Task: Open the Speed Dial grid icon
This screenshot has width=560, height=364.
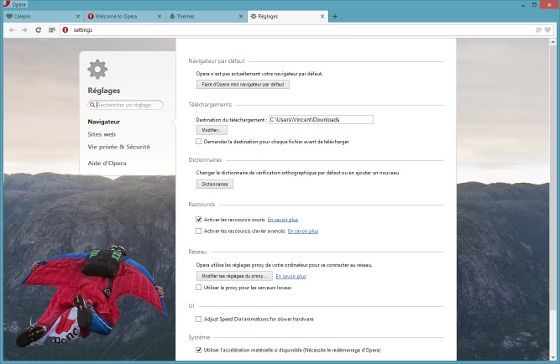Action: (52, 30)
